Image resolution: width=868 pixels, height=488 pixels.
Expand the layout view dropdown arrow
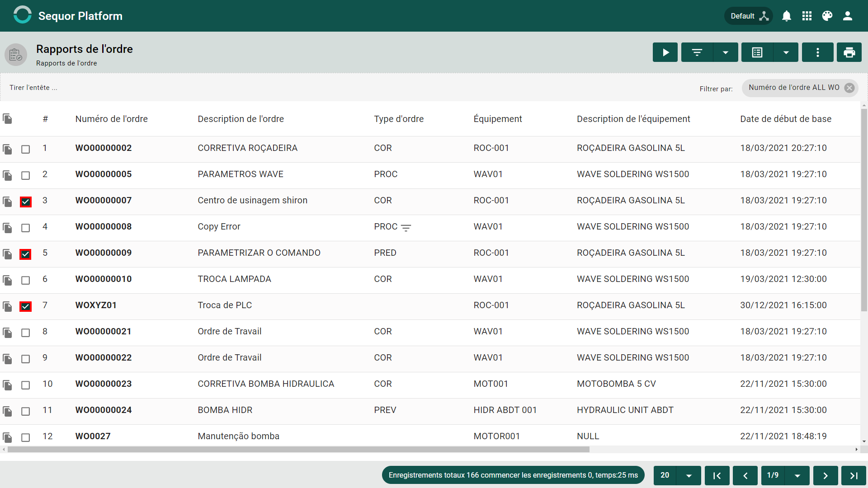click(786, 52)
